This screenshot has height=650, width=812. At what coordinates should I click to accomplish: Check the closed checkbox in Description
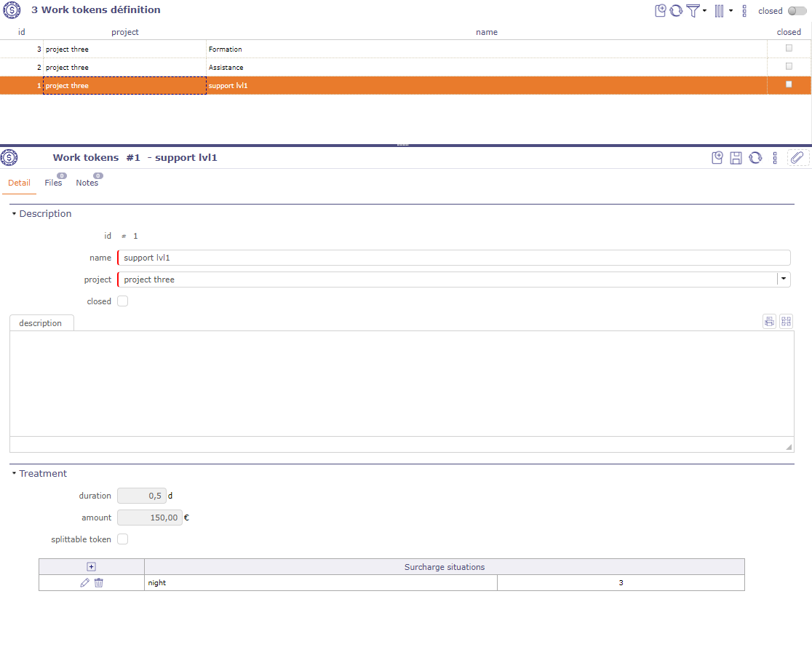(x=123, y=301)
